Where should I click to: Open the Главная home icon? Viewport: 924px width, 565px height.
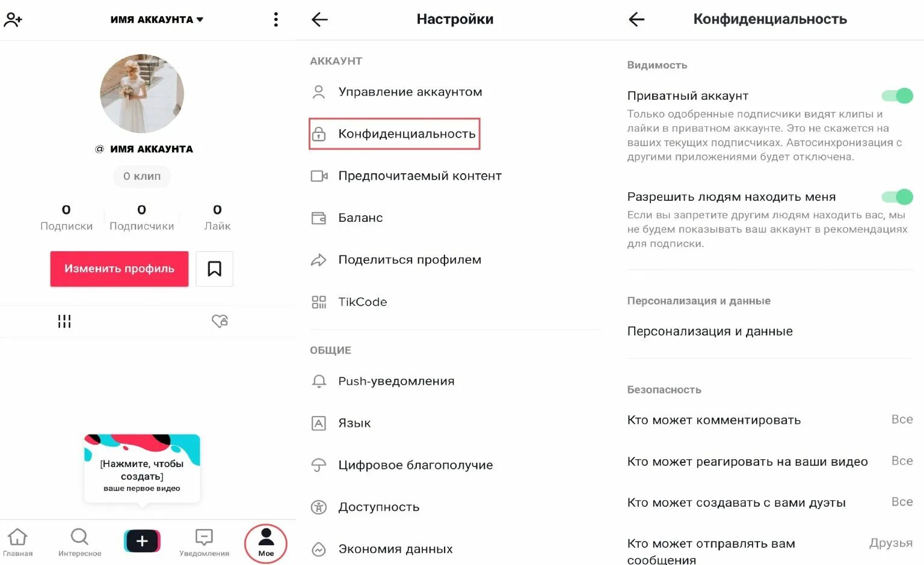coord(17,542)
